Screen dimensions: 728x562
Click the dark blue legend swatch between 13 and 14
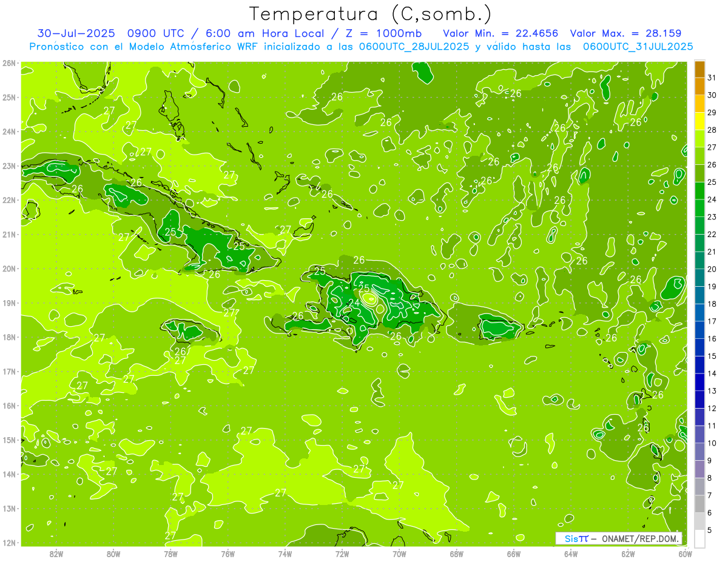[x=699, y=382]
